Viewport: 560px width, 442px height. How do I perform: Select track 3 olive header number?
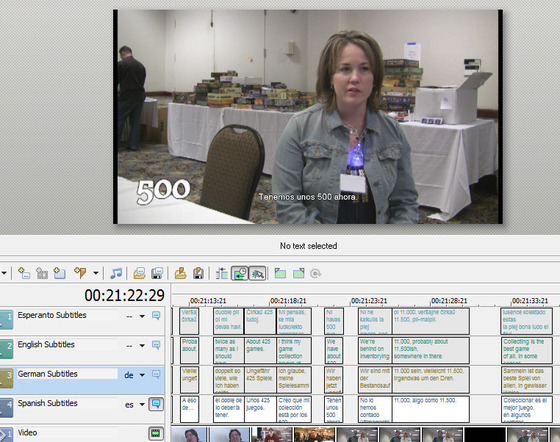point(6,378)
